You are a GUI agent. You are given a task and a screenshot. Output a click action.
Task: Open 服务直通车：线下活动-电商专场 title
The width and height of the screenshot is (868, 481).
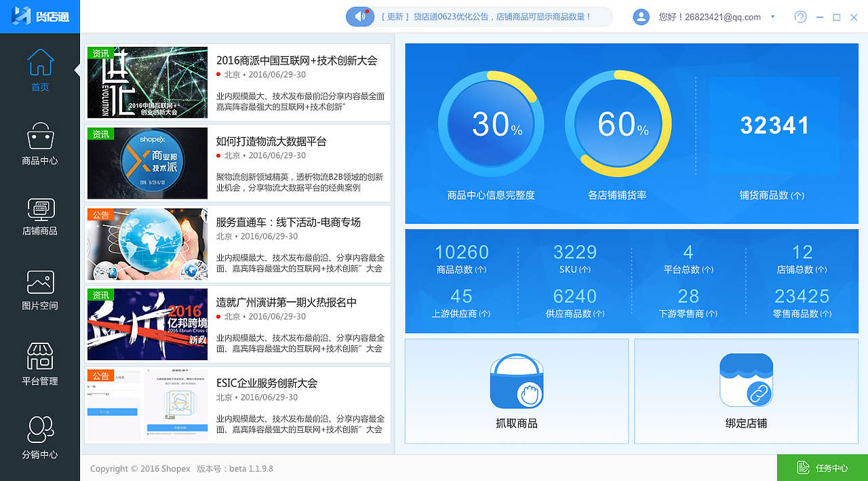[288, 222]
